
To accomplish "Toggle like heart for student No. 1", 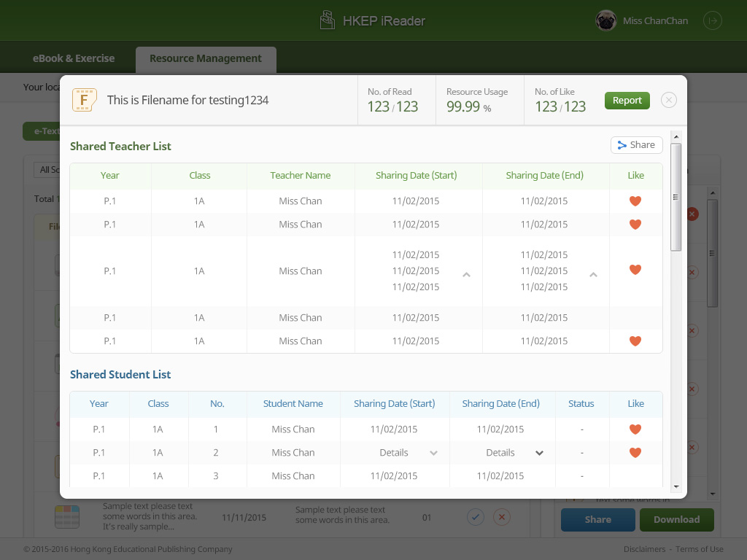I will point(635,429).
